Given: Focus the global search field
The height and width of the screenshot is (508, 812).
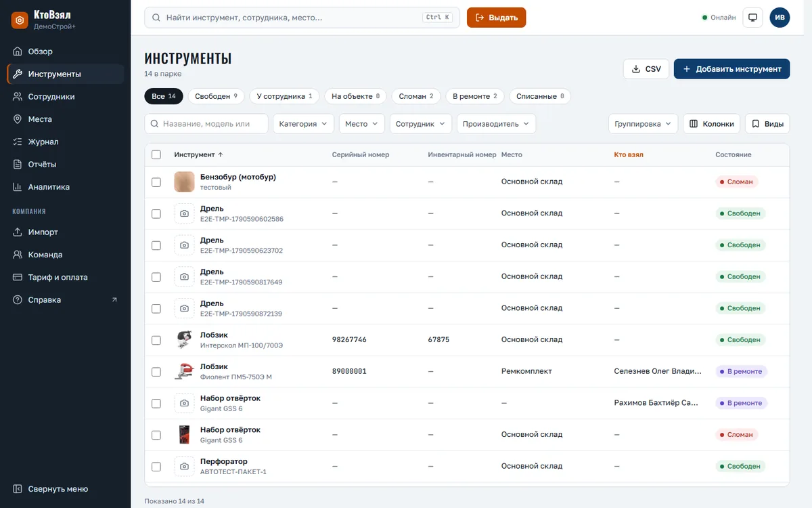Looking at the screenshot, I should coord(302,18).
